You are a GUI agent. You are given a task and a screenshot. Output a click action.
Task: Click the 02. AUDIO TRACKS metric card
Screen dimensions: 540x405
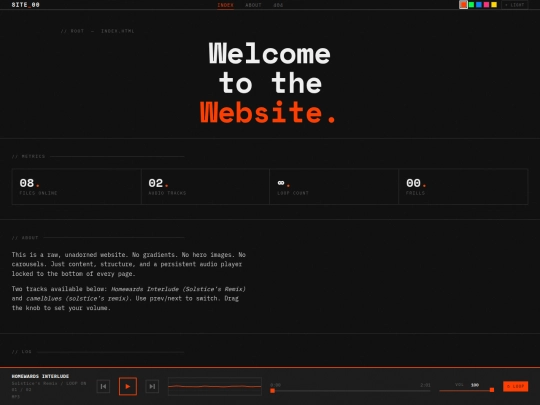[205, 187]
